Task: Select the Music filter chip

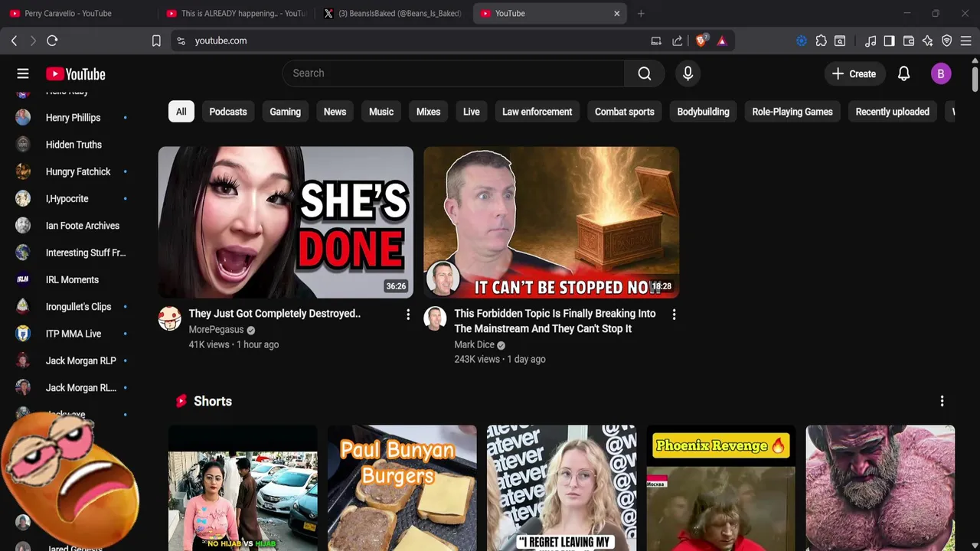Action: [381, 112]
